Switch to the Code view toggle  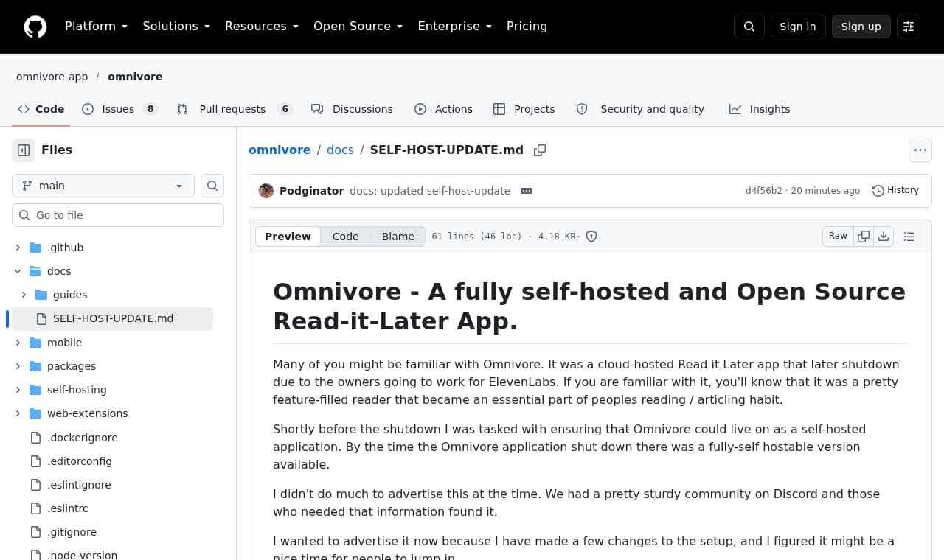pos(345,237)
